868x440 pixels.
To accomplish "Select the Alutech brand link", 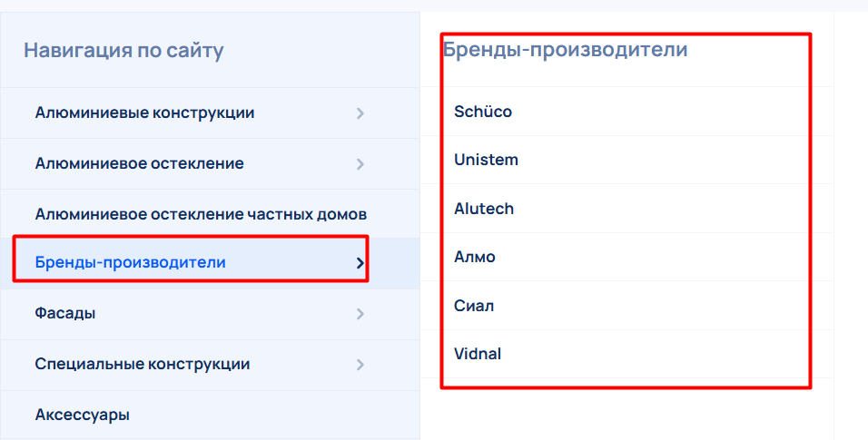I will point(484,209).
